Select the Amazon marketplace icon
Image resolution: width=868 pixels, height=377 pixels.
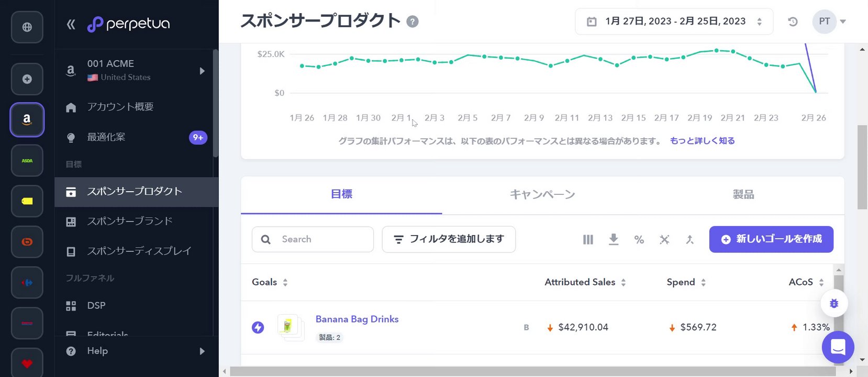click(x=27, y=119)
